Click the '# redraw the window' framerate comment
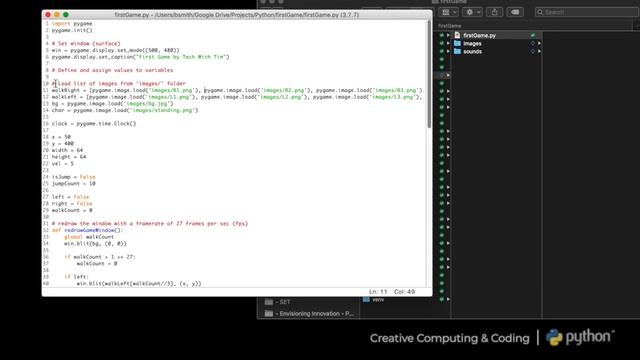This screenshot has height=360, width=640. (150, 223)
